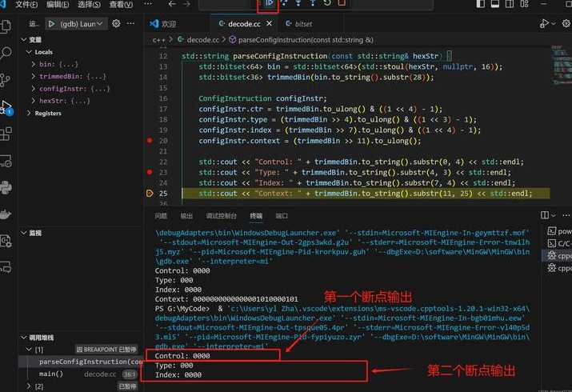Image resolution: width=572 pixels, height=392 pixels.
Task: Expand the configInstr variable
Action: pyautogui.click(x=34, y=89)
